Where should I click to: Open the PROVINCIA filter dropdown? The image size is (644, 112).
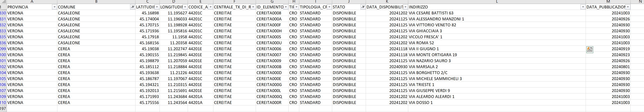(x=54, y=7)
